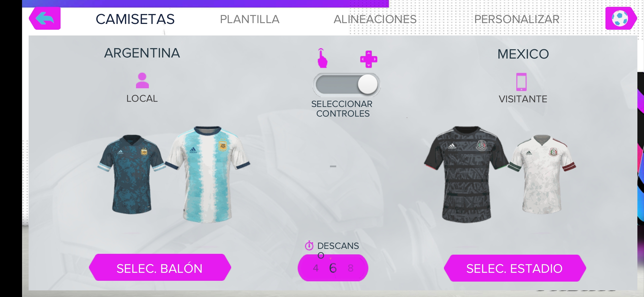Screen dimensions: 644x297
Task: Tap the Local player person icon
Action: point(142,80)
